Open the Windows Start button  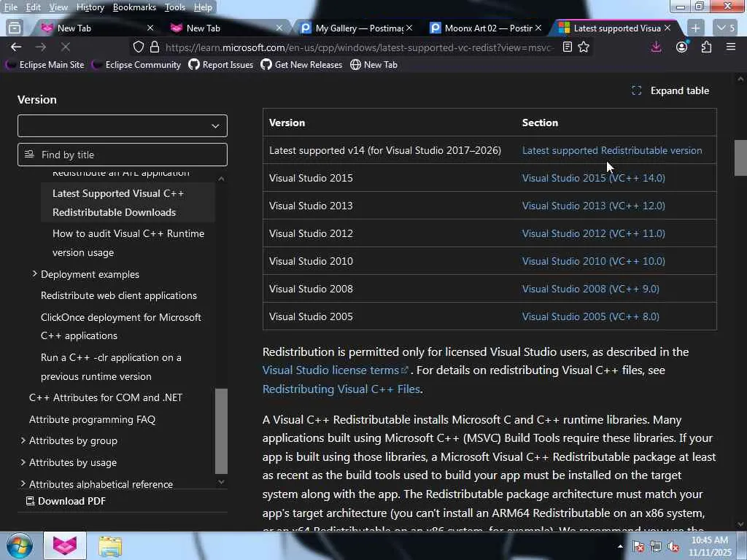(x=20, y=545)
